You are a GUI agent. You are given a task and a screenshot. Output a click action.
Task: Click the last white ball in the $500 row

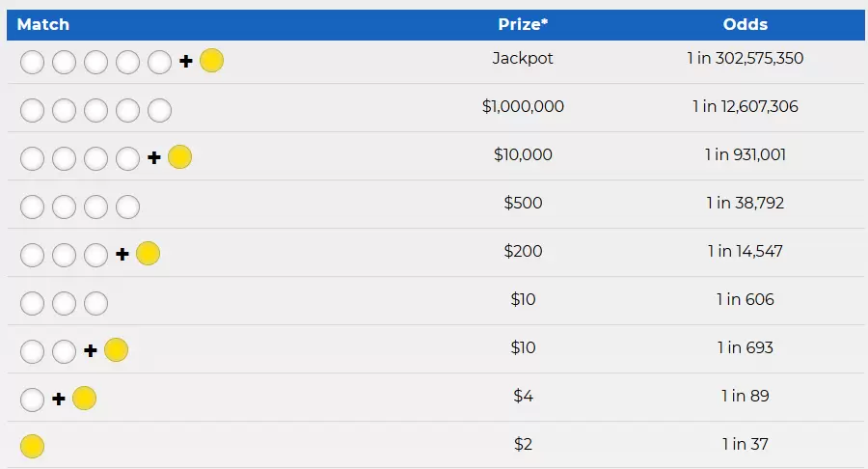(x=127, y=207)
